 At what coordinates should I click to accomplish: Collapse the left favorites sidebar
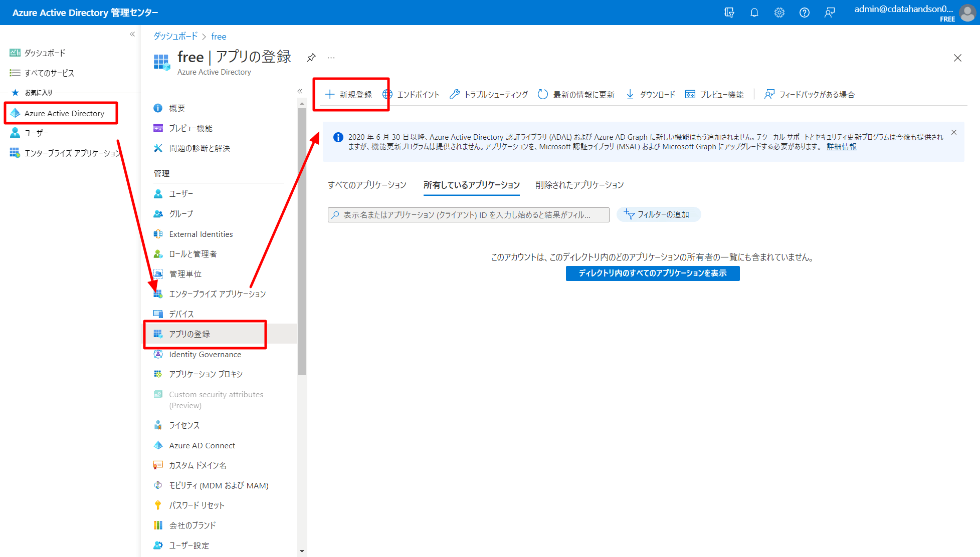132,34
